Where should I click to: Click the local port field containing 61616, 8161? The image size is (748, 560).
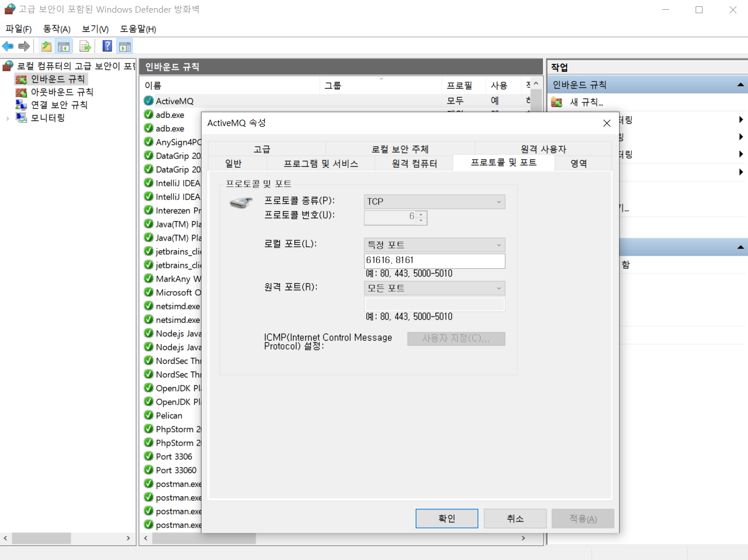tap(435, 261)
